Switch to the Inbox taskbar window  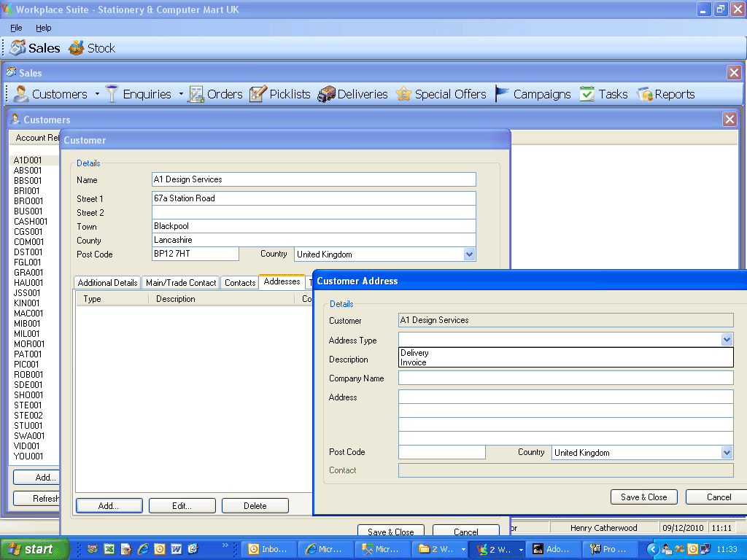268,549
